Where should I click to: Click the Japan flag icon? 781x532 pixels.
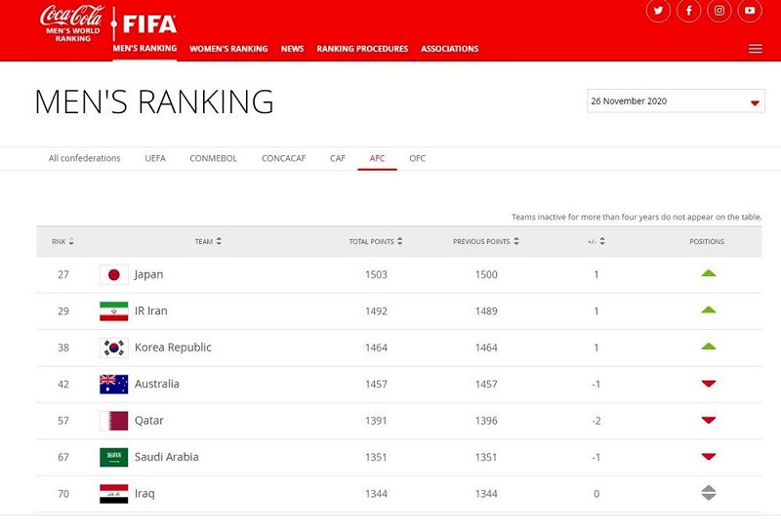(x=113, y=275)
